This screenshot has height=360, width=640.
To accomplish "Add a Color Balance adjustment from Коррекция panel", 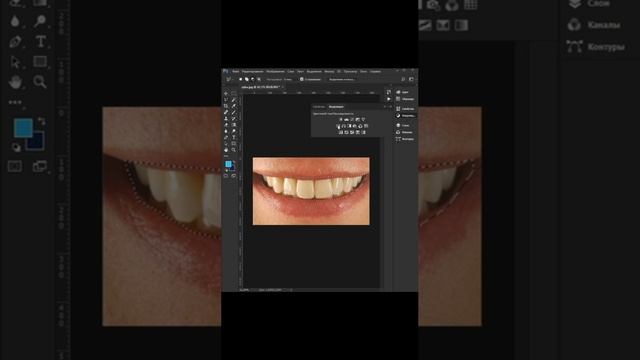I will (x=344, y=126).
